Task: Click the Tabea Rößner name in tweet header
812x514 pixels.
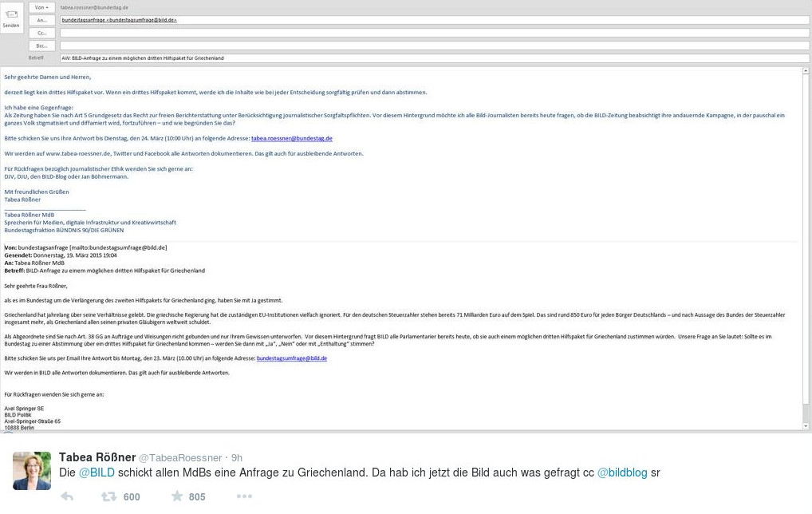Action: (x=97, y=457)
